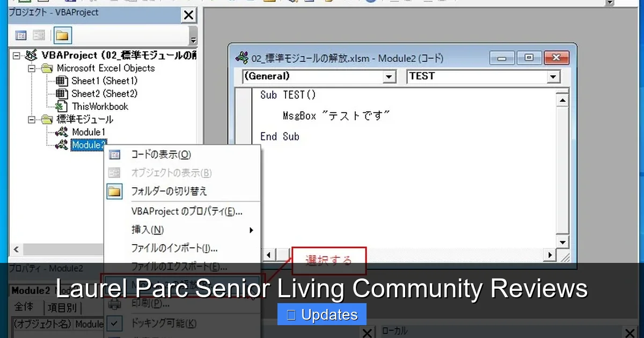Click the Microsoft Excel Objects folder icon
Viewport: 644px width, 338px height.
tap(48, 68)
